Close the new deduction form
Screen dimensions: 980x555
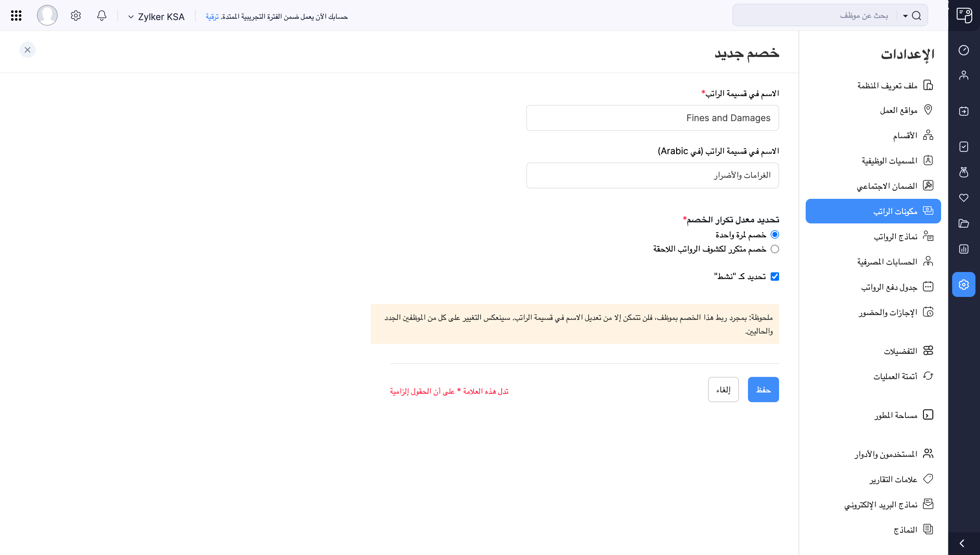coord(28,50)
